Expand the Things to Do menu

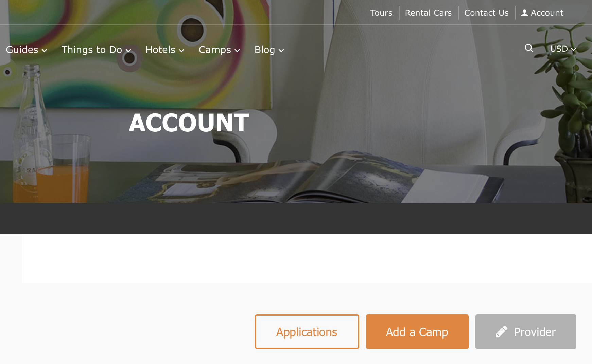pyautogui.click(x=96, y=50)
